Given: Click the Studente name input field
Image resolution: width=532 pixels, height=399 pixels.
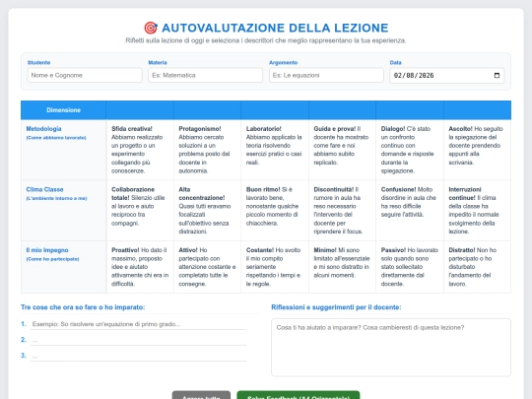Looking at the screenshot, I should click(85, 75).
